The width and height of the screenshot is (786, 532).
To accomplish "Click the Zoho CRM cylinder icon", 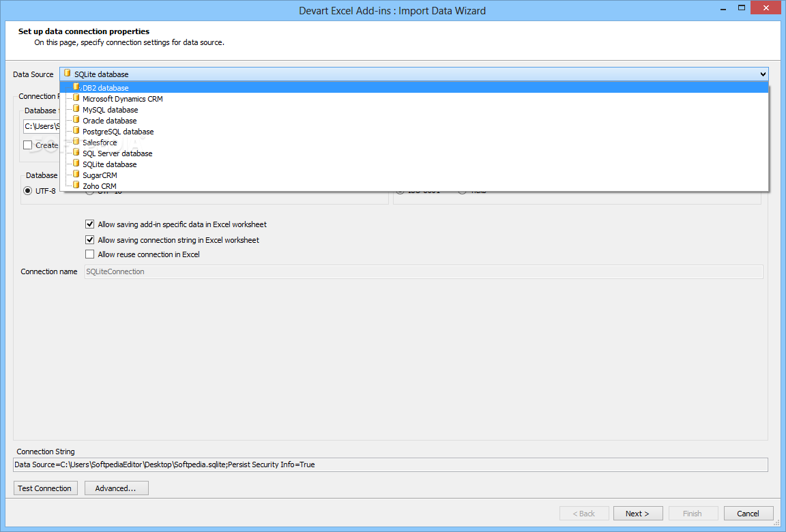I will (76, 186).
